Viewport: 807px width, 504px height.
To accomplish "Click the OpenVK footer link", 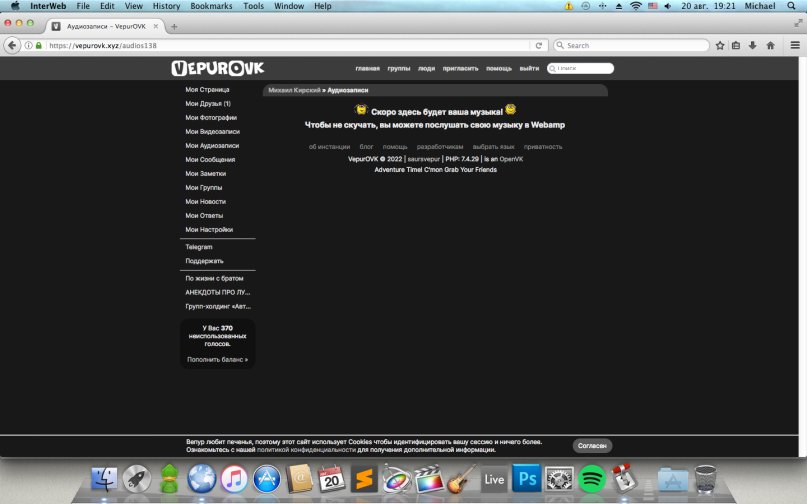I will [x=511, y=159].
